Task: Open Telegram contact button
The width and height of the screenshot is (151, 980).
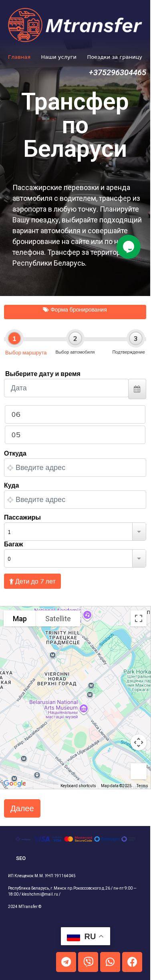Action: tap(66, 962)
